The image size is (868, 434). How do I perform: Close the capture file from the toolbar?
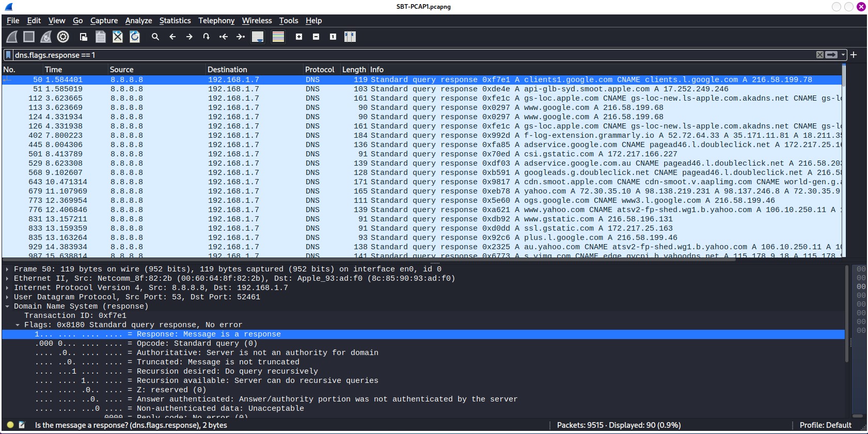click(118, 37)
